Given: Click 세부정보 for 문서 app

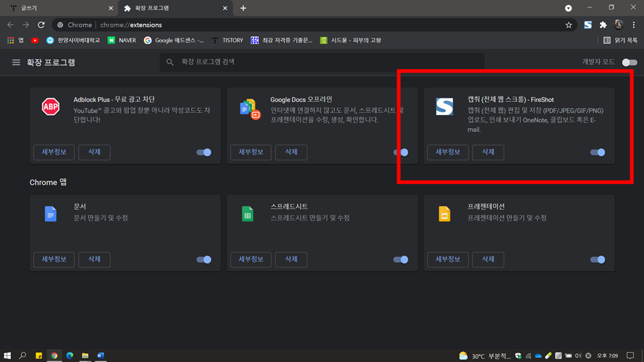Looking at the screenshot, I should point(54,259).
